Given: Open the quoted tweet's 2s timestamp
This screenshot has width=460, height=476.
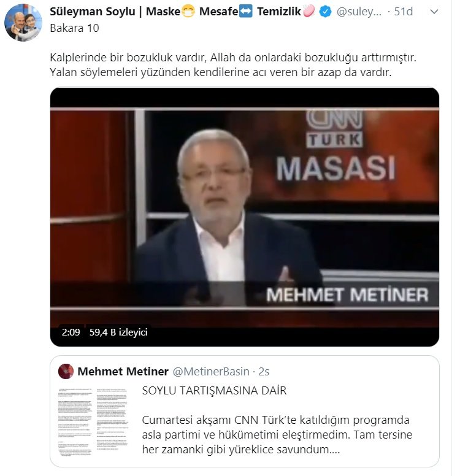Looking at the screenshot, I should click(264, 371).
